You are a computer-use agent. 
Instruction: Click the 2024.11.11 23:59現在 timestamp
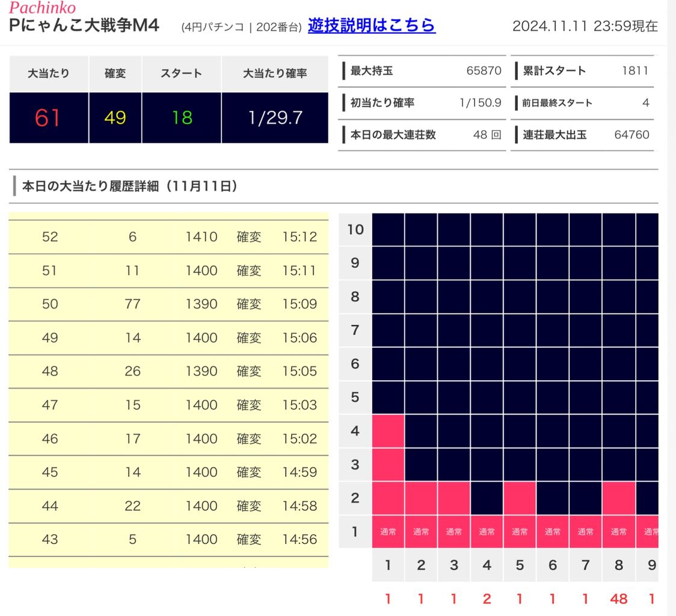585,26
